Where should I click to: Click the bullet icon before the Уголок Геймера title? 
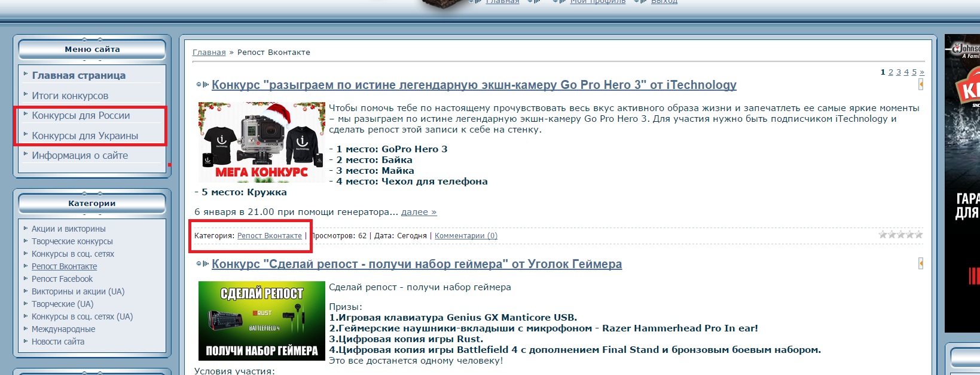203,263
